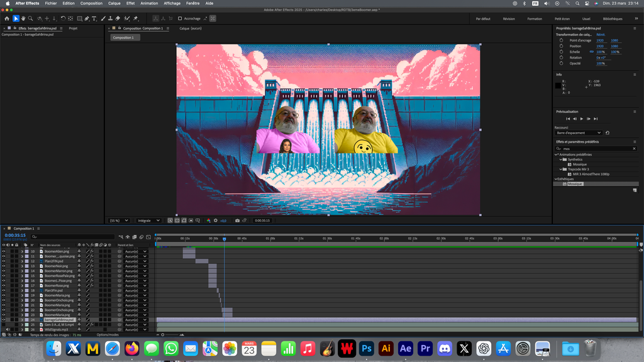This screenshot has height=362, width=644.
Task: Choose the Pen tool
Action: click(87, 18)
